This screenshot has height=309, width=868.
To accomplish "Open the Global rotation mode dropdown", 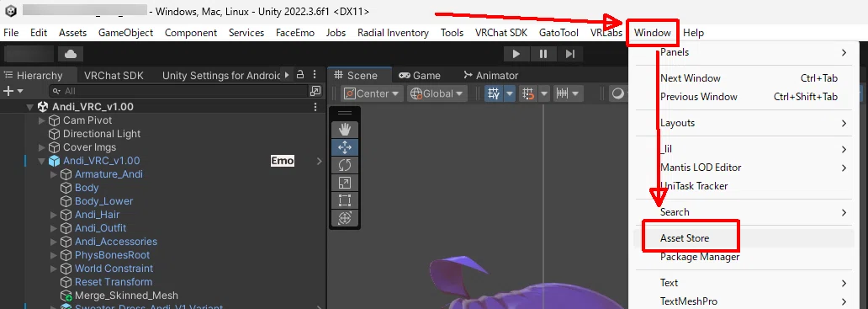I will pyautogui.click(x=437, y=93).
